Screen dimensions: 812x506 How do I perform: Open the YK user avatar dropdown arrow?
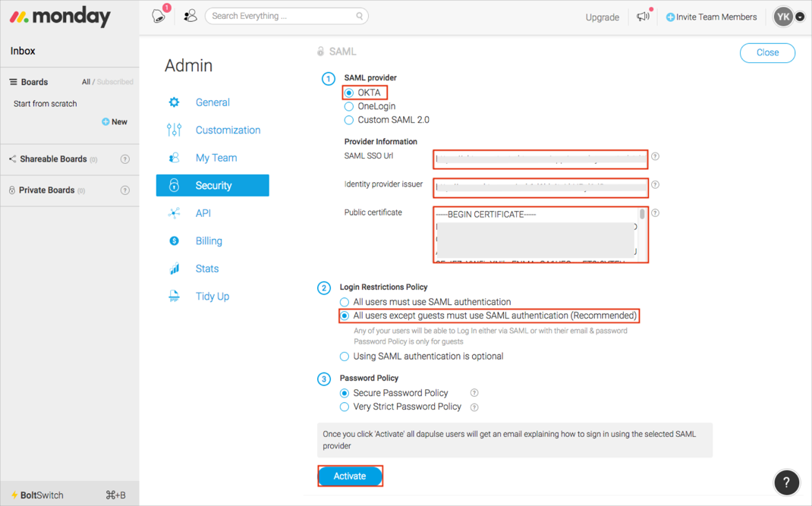[800, 17]
